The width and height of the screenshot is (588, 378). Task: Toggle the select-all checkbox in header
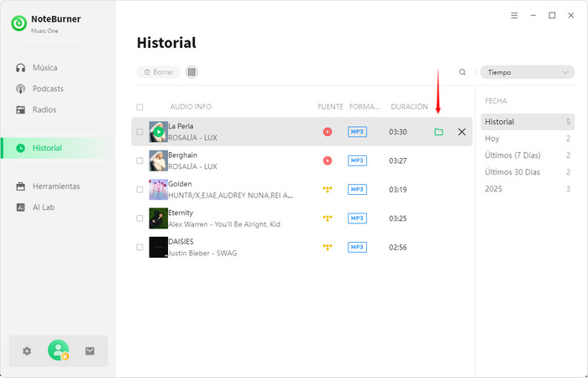(x=139, y=108)
